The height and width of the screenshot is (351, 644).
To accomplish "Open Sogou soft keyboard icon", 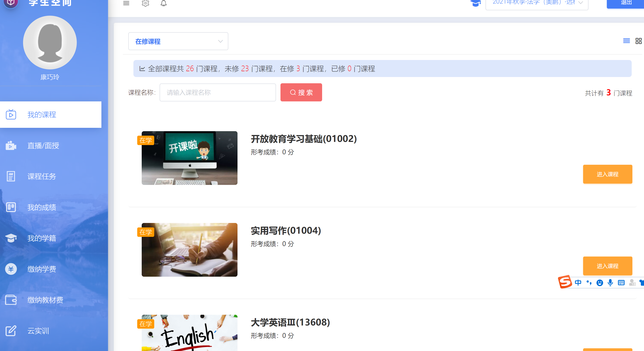I will [621, 283].
